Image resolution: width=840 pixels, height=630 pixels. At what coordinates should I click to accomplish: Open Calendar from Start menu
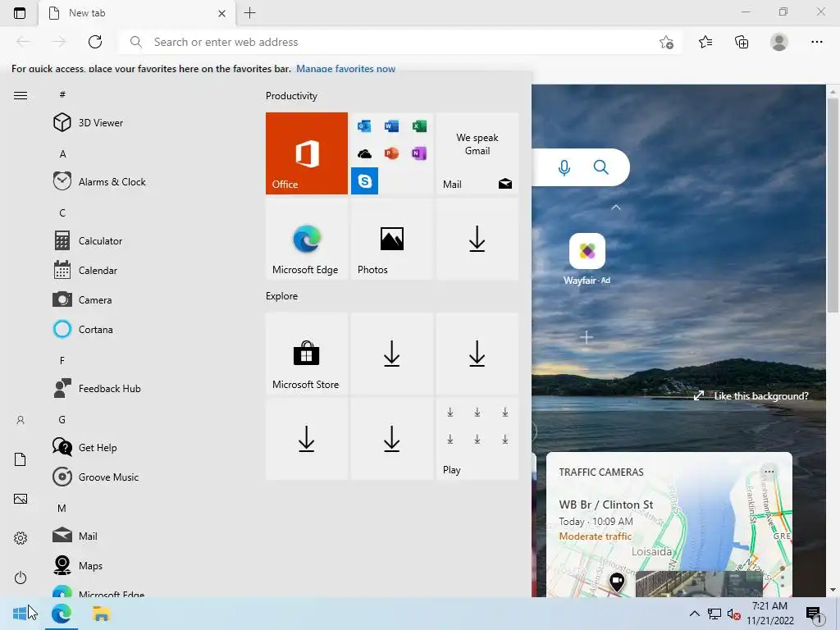click(85, 271)
